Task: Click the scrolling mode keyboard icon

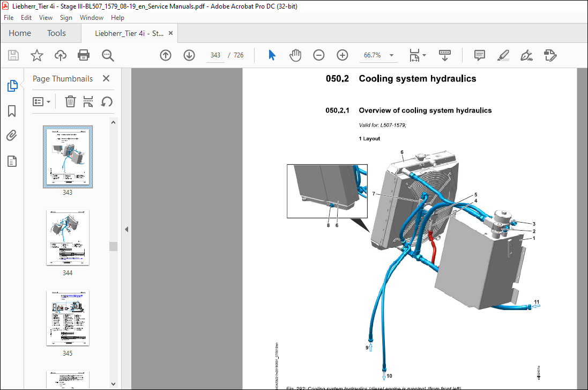Action: tap(444, 55)
